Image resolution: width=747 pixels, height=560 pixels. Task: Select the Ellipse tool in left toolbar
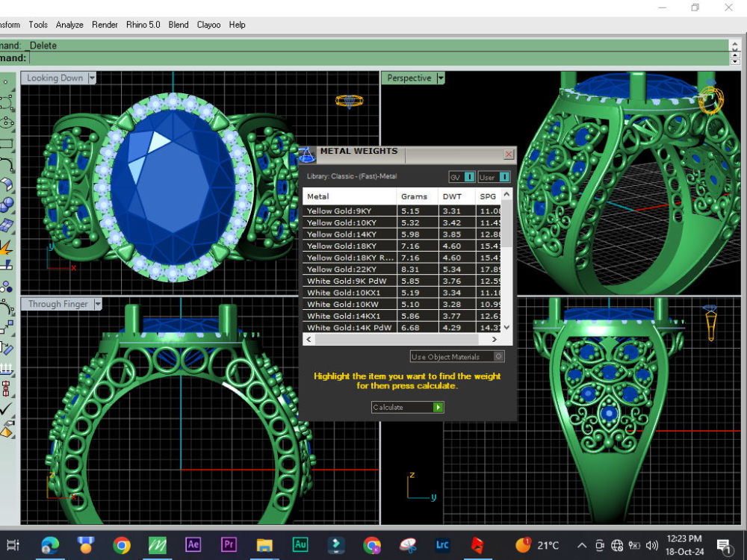[6, 122]
